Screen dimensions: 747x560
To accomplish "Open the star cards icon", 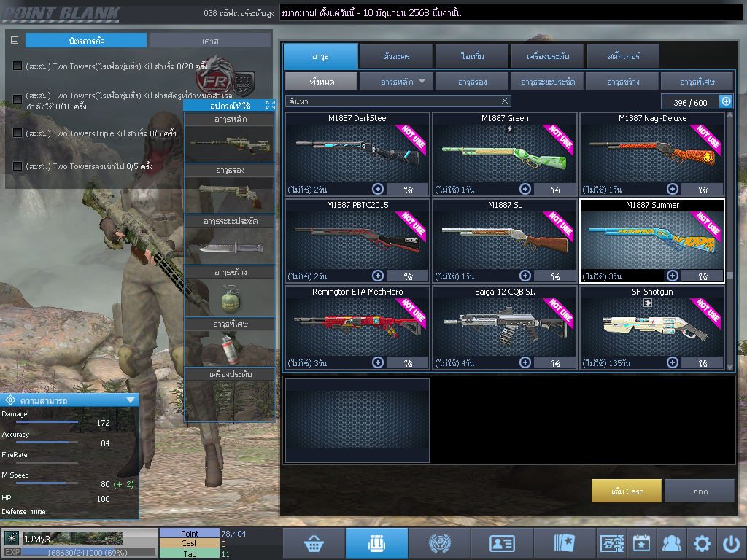I will click(565, 543).
